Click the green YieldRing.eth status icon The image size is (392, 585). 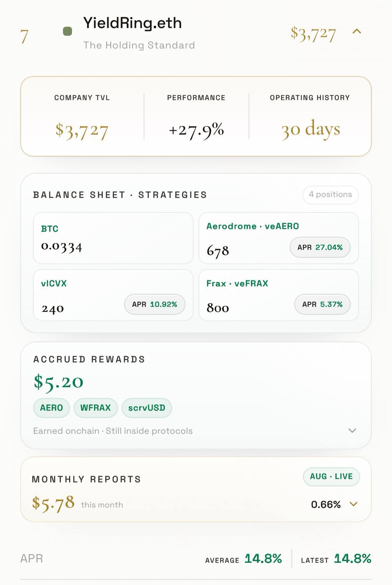point(67,31)
